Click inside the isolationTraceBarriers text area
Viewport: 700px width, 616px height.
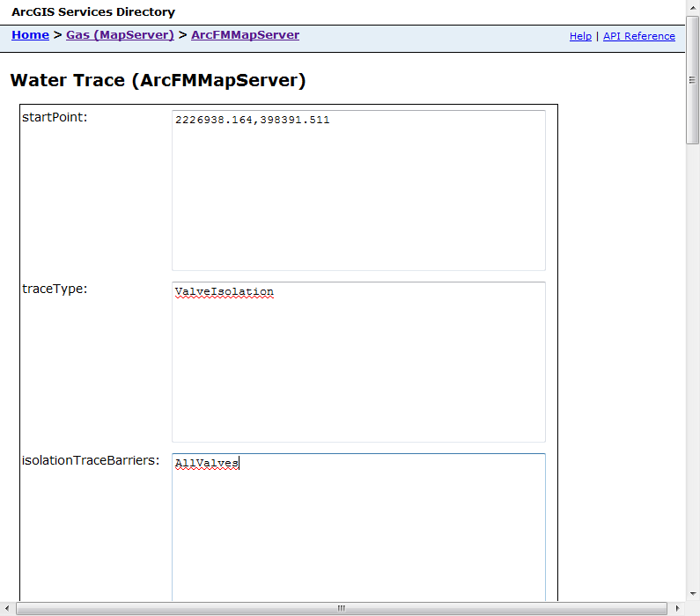tap(358, 527)
